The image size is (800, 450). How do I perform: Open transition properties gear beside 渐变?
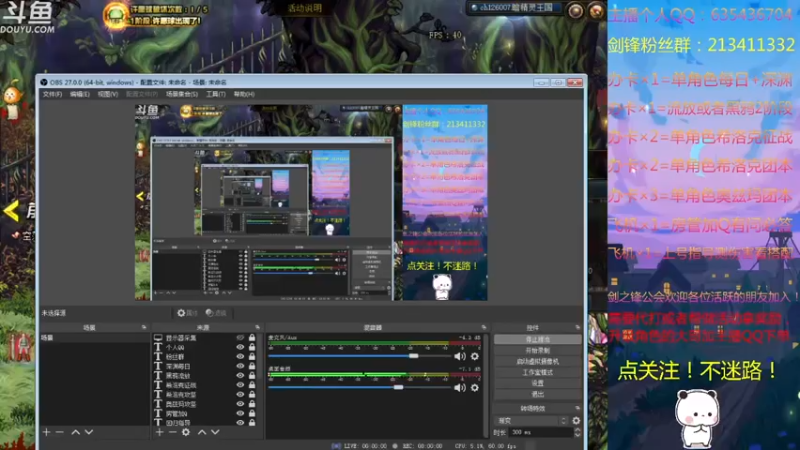[x=576, y=420]
